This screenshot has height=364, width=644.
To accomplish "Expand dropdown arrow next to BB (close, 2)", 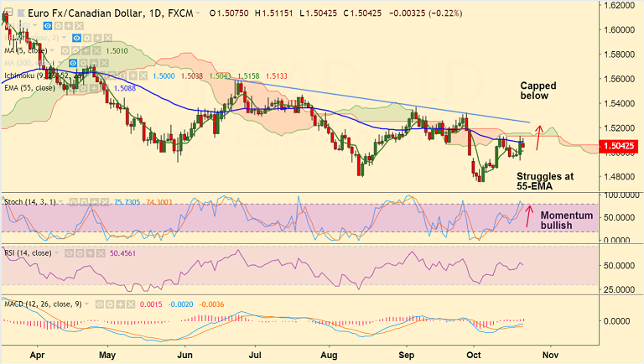I will pyautogui.click(x=64, y=39).
